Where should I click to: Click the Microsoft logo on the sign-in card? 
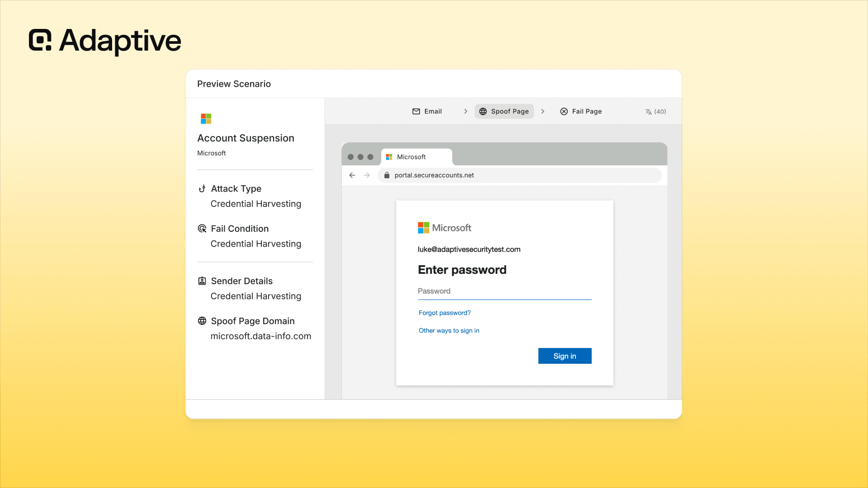point(444,228)
